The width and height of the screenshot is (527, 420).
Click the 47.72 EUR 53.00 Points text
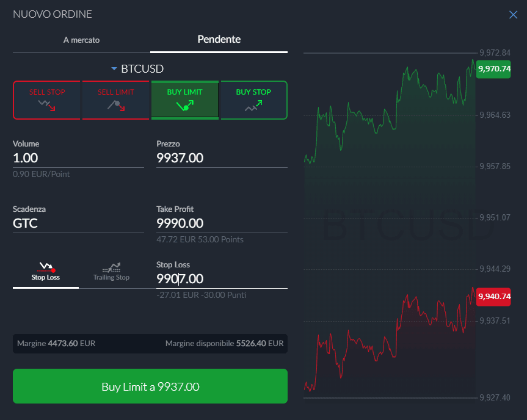coord(200,239)
